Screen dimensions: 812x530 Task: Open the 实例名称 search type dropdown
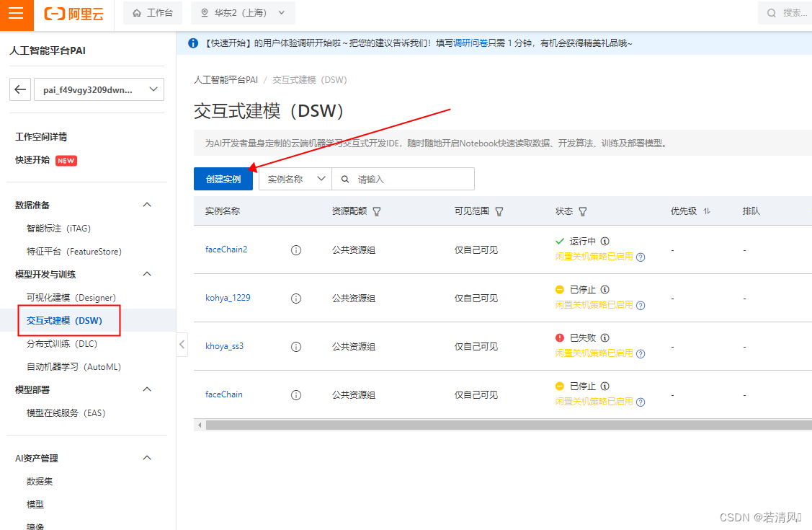pyautogui.click(x=295, y=180)
